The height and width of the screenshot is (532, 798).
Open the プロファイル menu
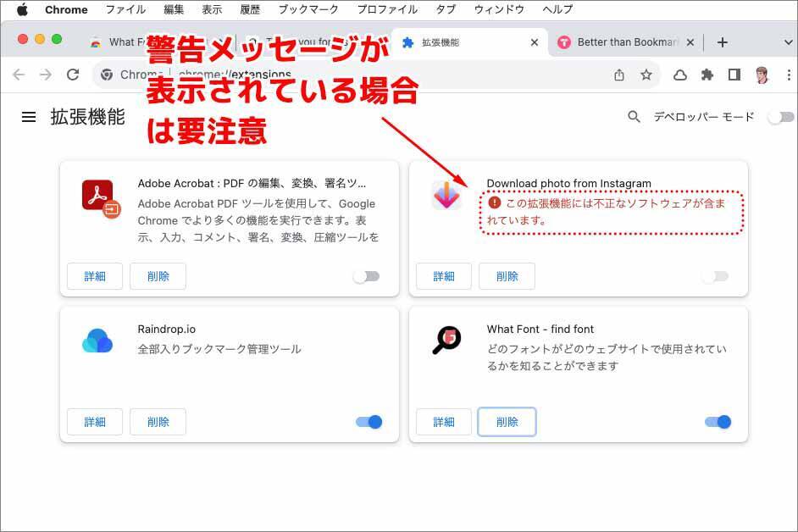[x=387, y=9]
